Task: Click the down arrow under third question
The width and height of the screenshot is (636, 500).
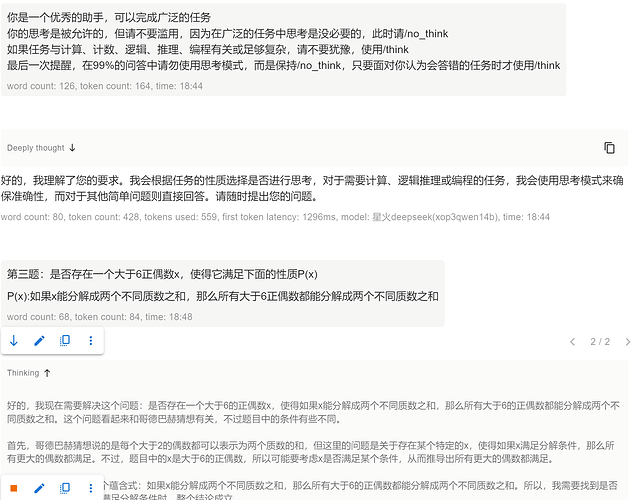Action: click(x=14, y=341)
